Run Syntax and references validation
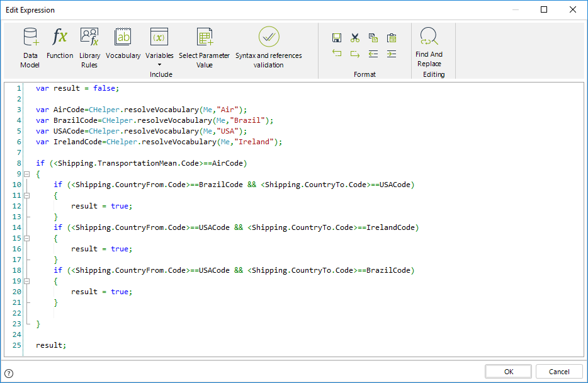This screenshot has height=383, width=588. pos(268,48)
